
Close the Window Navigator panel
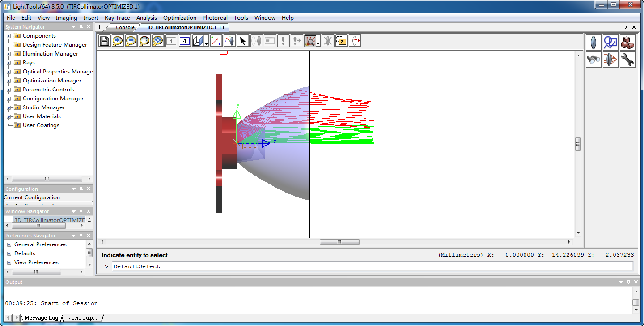[x=89, y=211]
